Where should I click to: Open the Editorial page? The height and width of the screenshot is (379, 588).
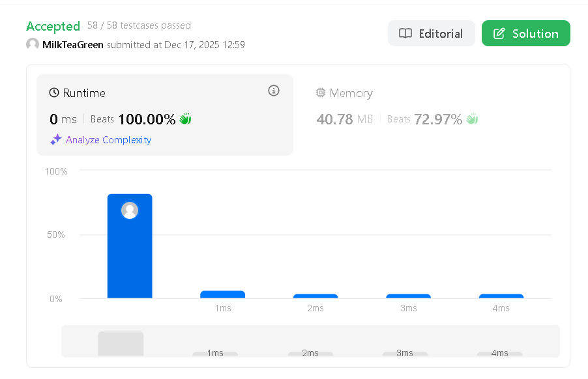[431, 33]
